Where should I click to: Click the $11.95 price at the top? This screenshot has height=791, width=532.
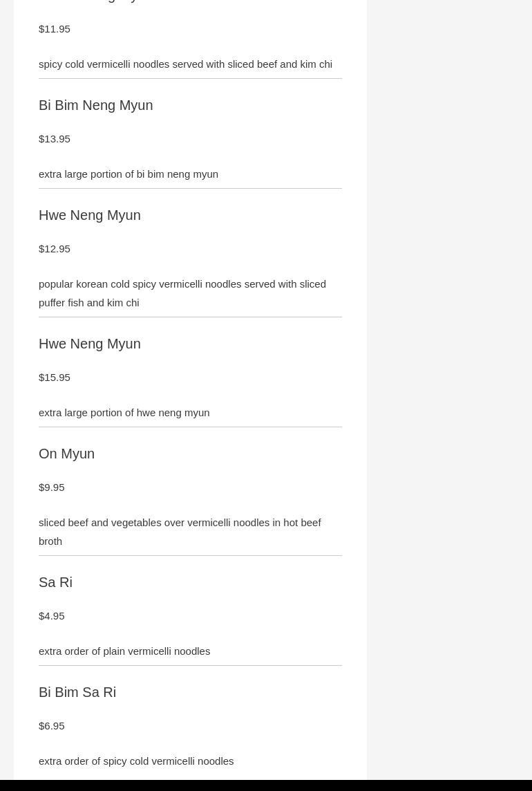[55, 29]
